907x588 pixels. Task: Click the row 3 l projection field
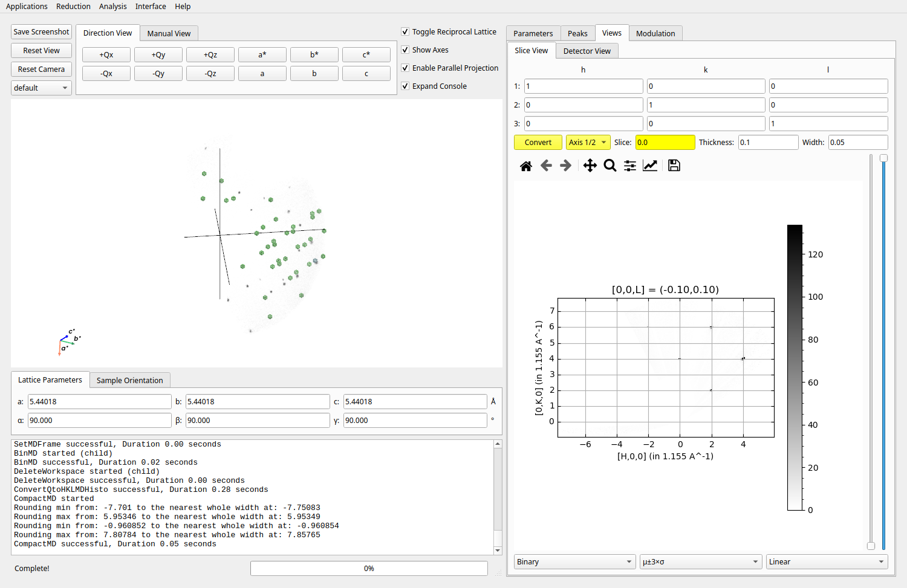pos(828,123)
